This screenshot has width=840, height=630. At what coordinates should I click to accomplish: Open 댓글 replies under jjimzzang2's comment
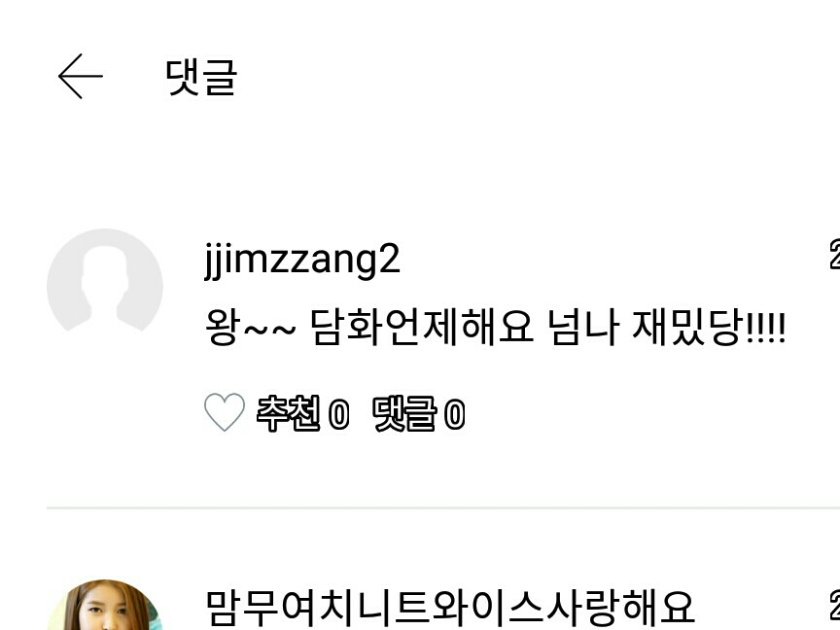coord(403,413)
